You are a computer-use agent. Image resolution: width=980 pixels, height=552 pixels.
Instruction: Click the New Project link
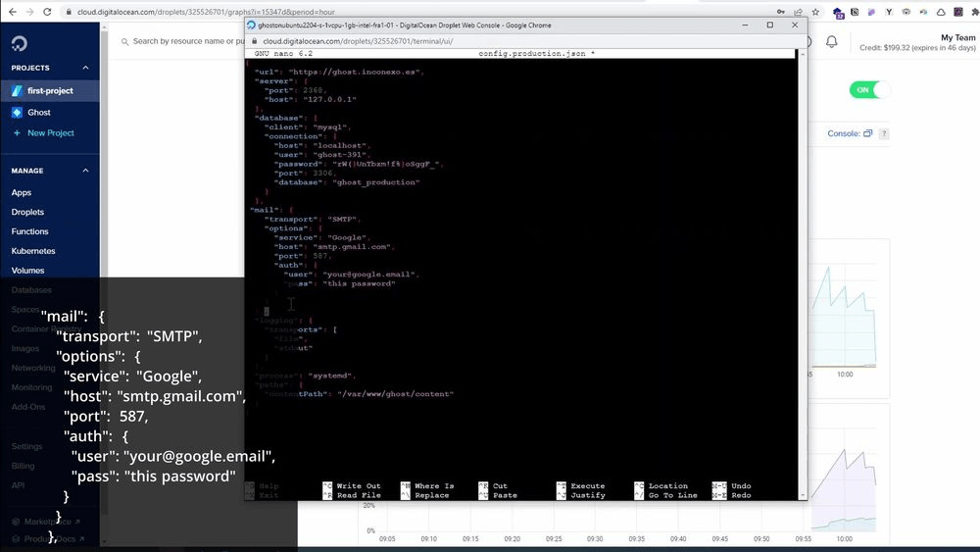point(51,132)
